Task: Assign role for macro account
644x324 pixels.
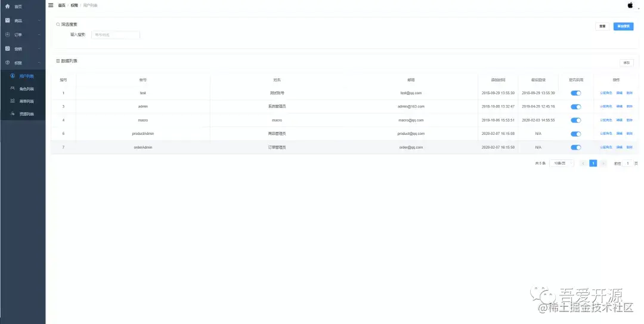Action: 606,120
